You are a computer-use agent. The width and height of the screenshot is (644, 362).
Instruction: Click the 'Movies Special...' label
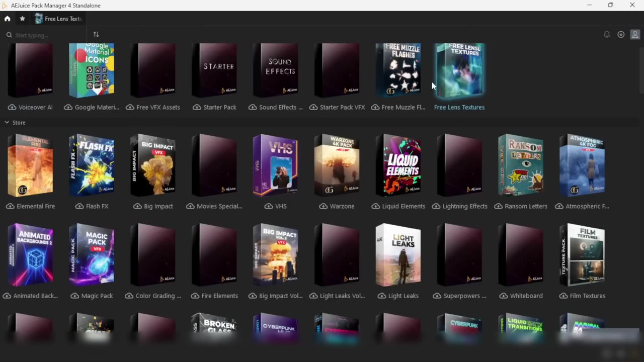point(219,206)
